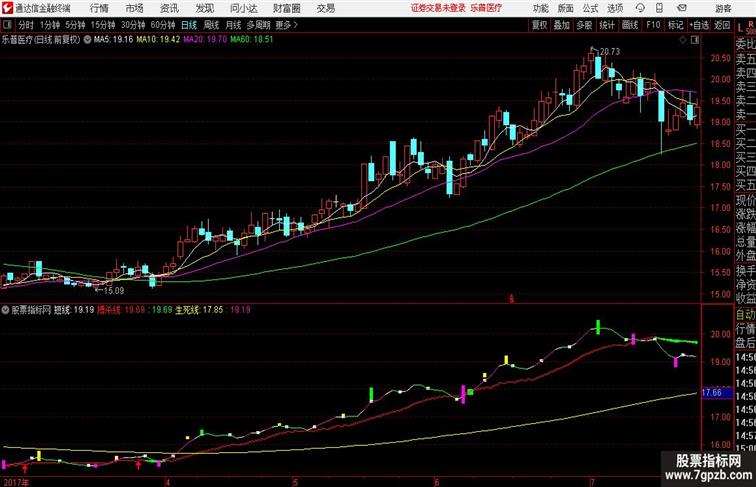The width and height of the screenshot is (756, 487).
Task: Expand main chart indicator dropdown next to 乐普医疗
Action: (x=87, y=40)
